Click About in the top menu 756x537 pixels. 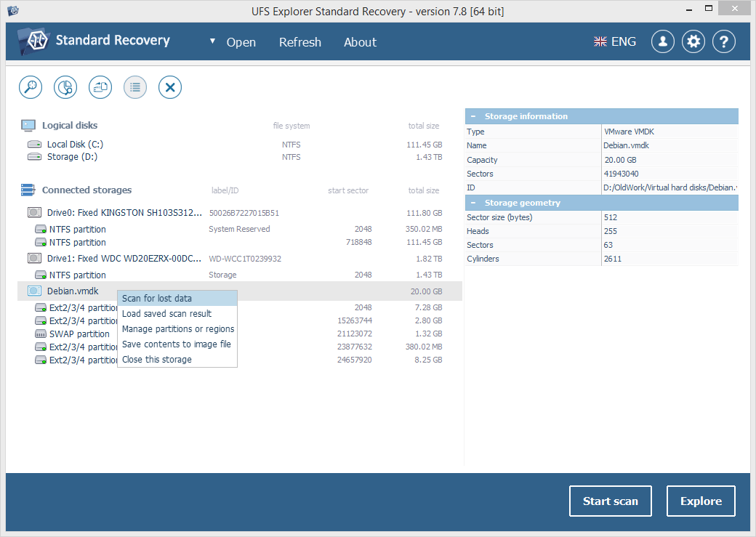pyautogui.click(x=360, y=42)
